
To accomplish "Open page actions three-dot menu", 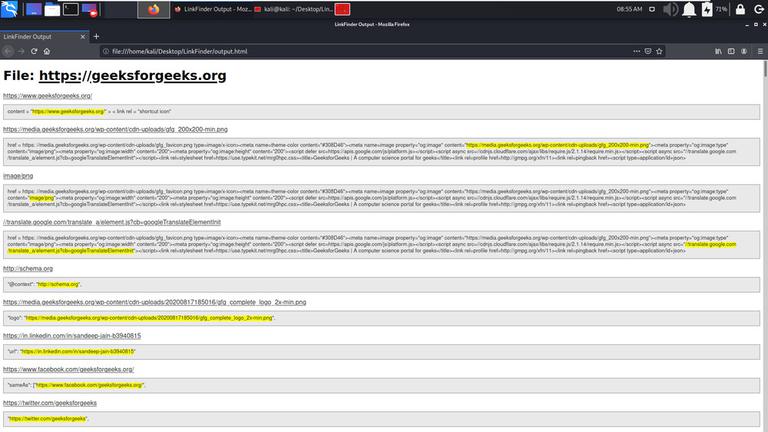I will tap(636, 51).
